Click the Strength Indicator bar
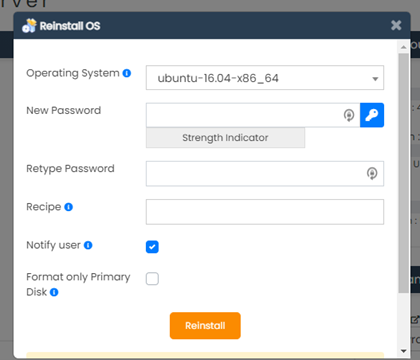The height and width of the screenshot is (360, 420). pyautogui.click(x=225, y=138)
